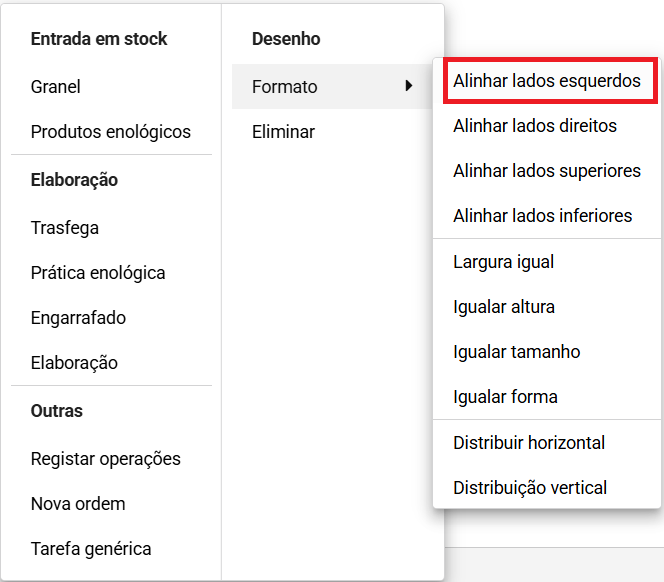Open the Formato menu item
Screen dimensions: 664x582
[332, 86]
